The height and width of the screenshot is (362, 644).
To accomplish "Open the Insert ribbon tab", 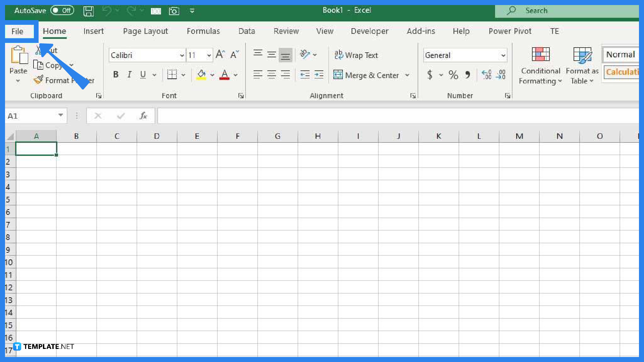I will coord(93,31).
